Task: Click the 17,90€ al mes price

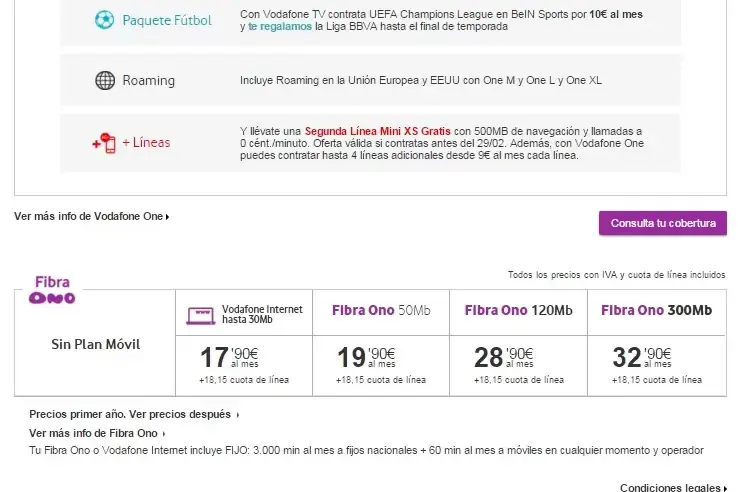Action: [230, 357]
